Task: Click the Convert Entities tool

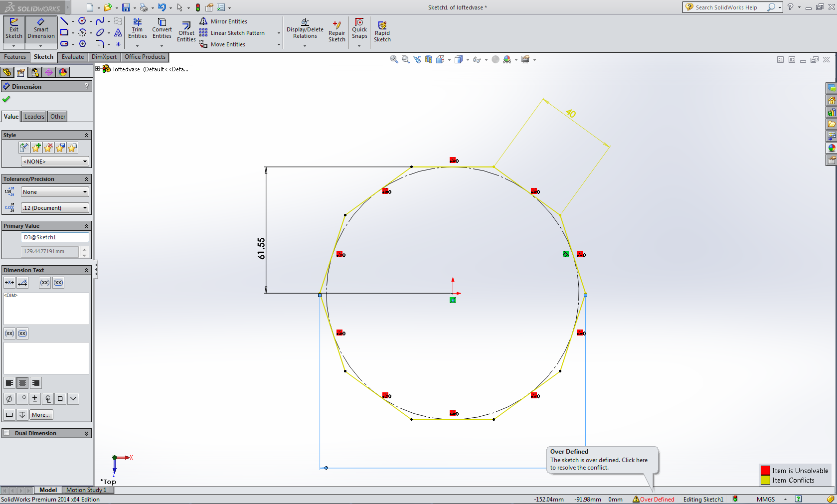Action: pyautogui.click(x=162, y=30)
